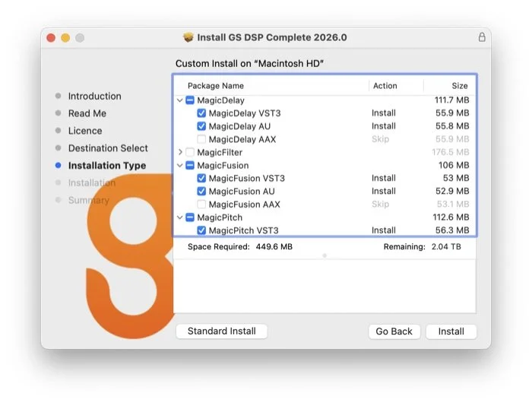The height and width of the screenshot is (403, 532).
Task: Click the MagicFilter row label
Action: point(220,152)
